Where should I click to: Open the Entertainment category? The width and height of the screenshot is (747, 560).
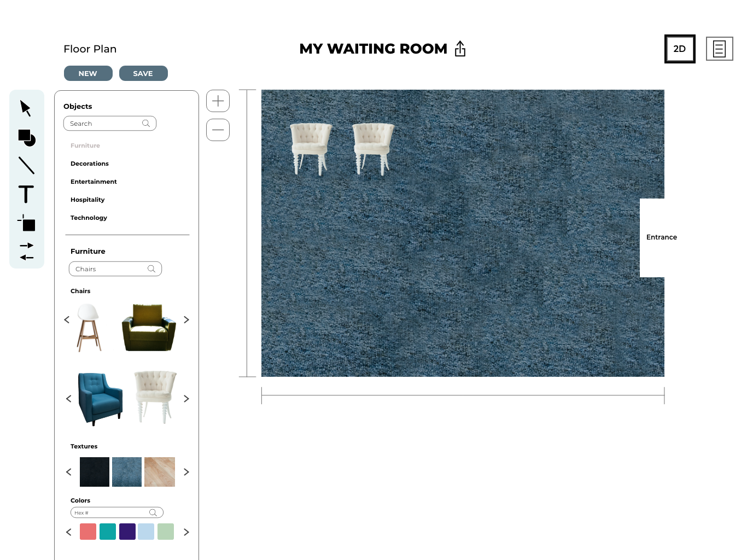94,182
